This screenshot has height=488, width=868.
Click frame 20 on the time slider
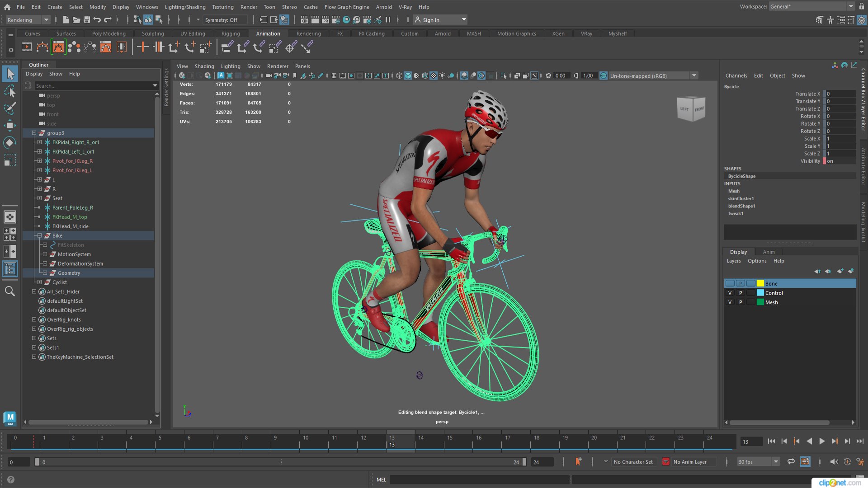594,441
